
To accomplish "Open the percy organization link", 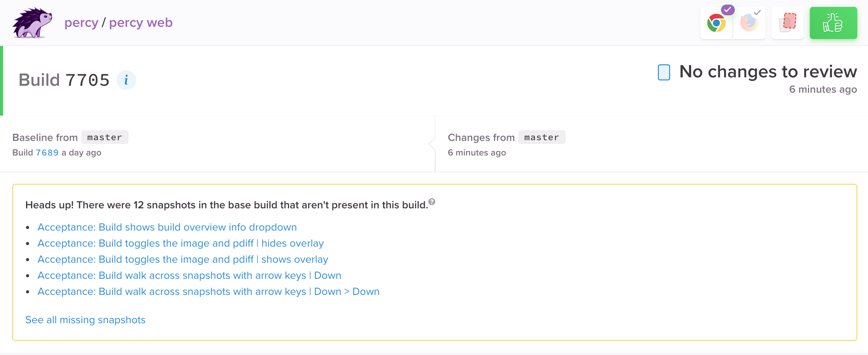I will click(81, 23).
